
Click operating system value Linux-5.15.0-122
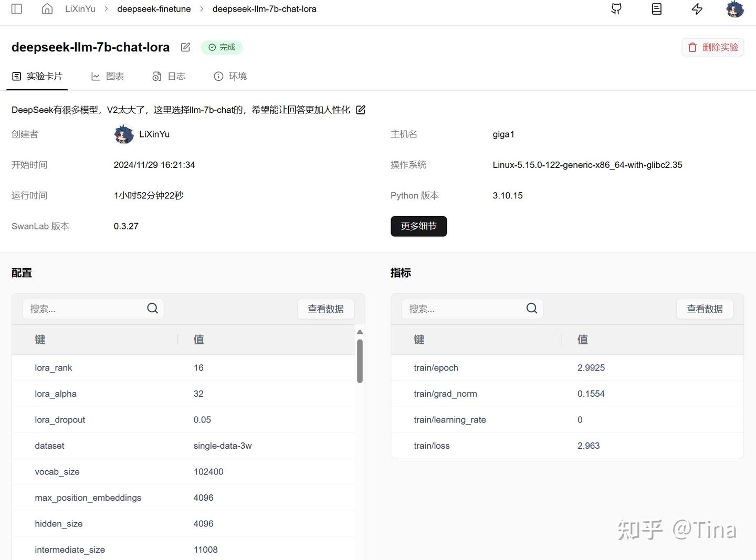pos(587,165)
